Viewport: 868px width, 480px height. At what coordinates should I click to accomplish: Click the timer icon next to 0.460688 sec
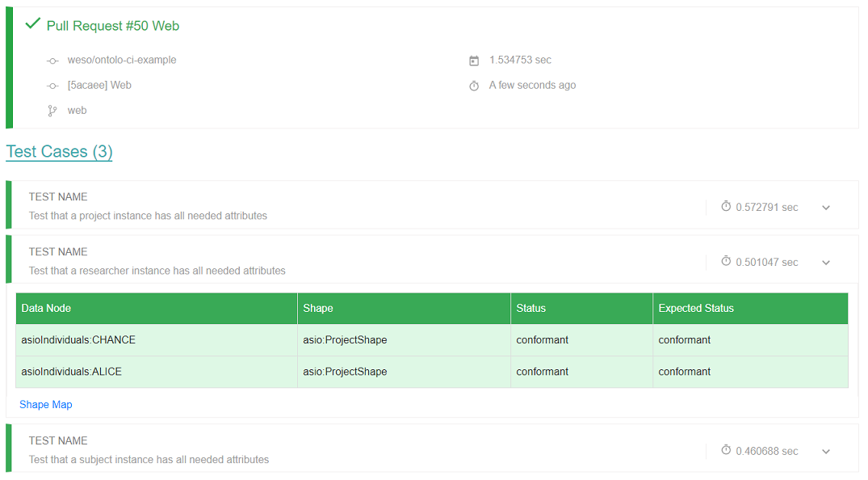pyautogui.click(x=726, y=450)
